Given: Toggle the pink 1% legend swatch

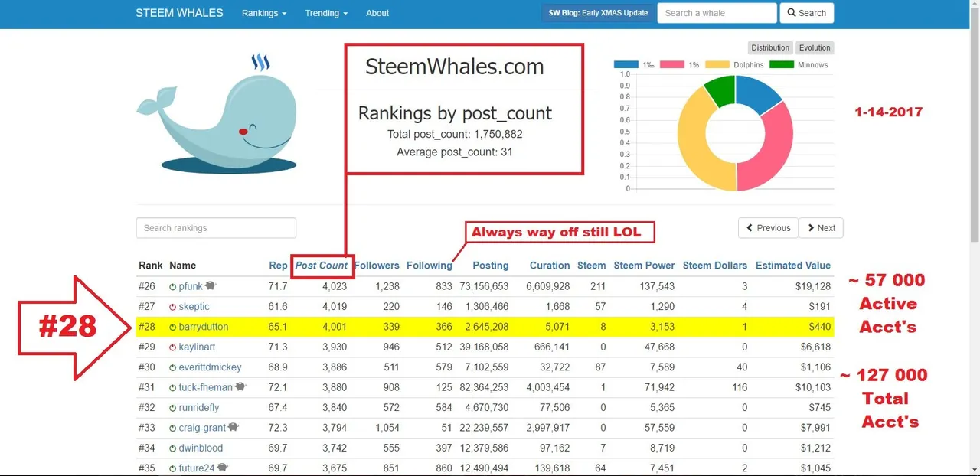Looking at the screenshot, I should coord(671,65).
